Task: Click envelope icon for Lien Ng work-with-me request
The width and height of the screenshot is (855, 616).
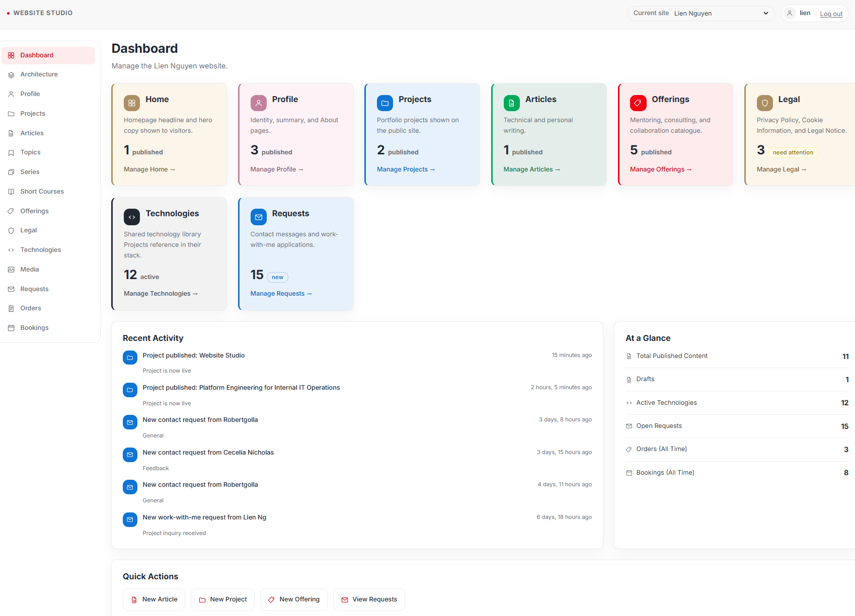Action: tap(130, 519)
